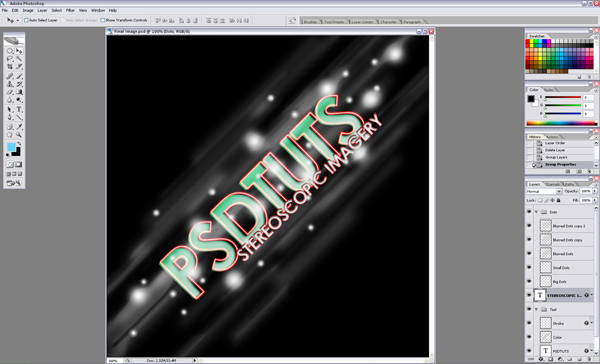Collapse the Dots layer group

tap(536, 212)
